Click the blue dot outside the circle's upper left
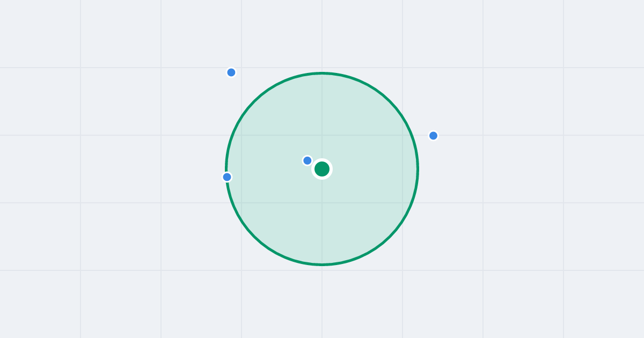The image size is (644, 338). click(231, 72)
